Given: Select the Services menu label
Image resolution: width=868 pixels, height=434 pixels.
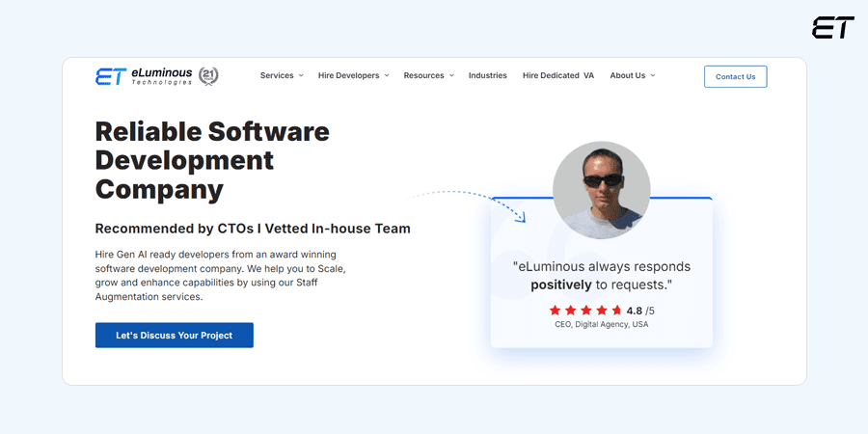Looking at the screenshot, I should (x=277, y=76).
